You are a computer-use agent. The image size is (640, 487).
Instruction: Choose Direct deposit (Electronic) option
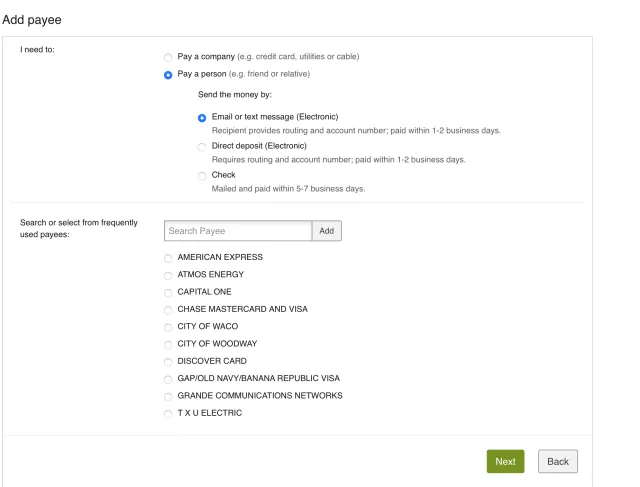202,147
